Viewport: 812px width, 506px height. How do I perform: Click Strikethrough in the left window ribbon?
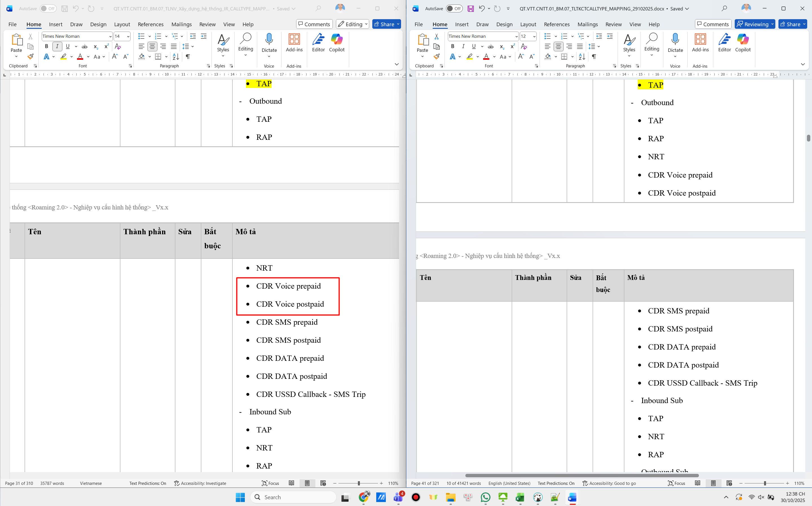pyautogui.click(x=85, y=47)
